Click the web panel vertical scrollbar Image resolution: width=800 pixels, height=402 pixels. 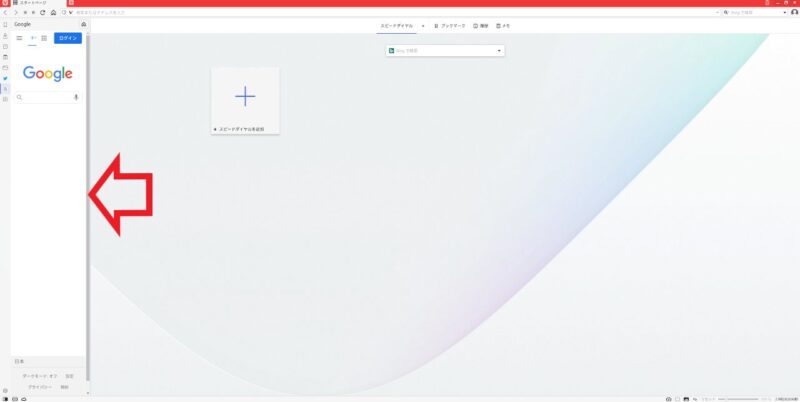(88, 207)
